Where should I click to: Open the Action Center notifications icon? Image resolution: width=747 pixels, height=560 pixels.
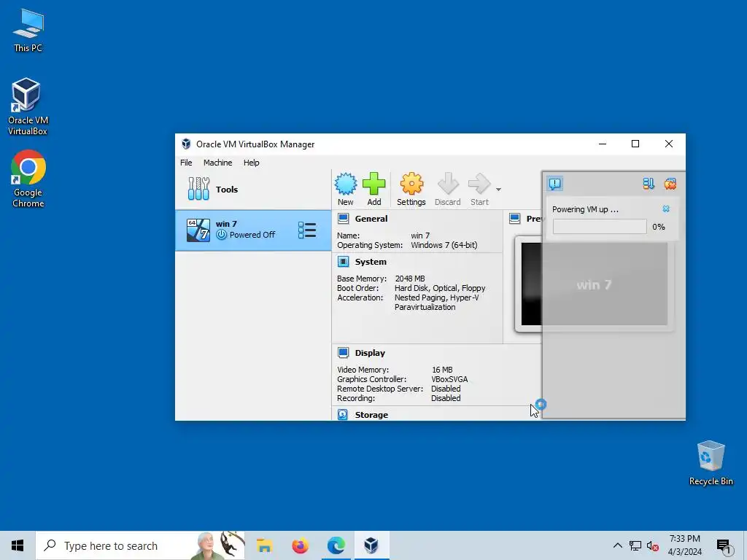pyautogui.click(x=724, y=546)
